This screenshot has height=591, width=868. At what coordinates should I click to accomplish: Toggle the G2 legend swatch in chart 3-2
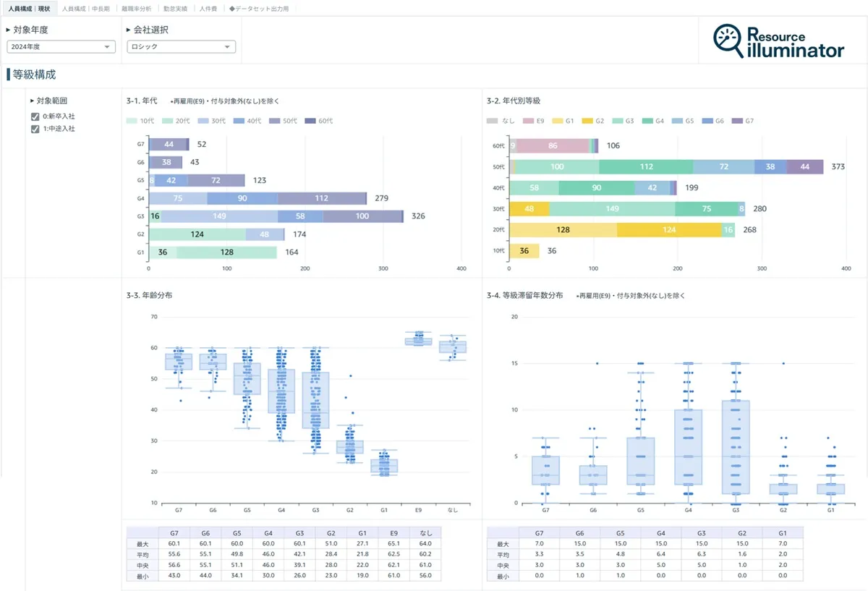click(x=588, y=121)
